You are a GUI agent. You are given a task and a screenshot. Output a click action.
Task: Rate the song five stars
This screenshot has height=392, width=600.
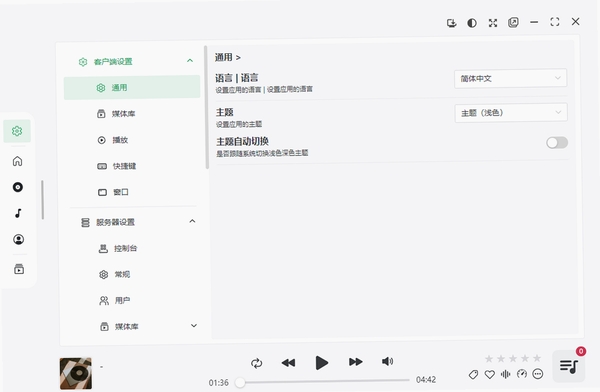(x=537, y=358)
